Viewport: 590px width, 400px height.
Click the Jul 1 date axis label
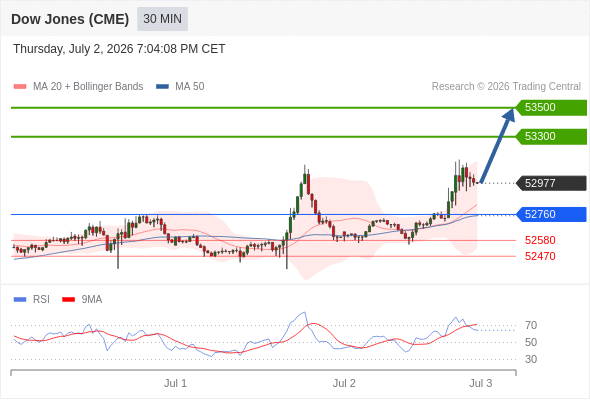pos(175,383)
